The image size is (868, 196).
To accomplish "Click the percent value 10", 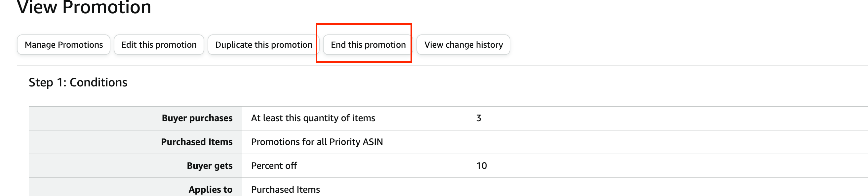I will [x=482, y=166].
